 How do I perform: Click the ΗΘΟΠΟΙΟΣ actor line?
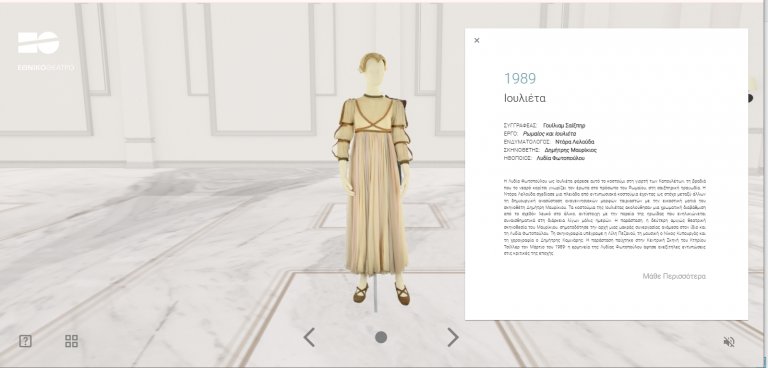tap(544, 158)
